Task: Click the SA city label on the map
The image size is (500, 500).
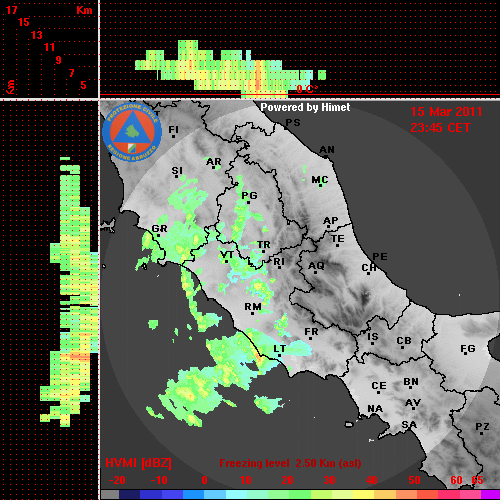Action: [409, 425]
